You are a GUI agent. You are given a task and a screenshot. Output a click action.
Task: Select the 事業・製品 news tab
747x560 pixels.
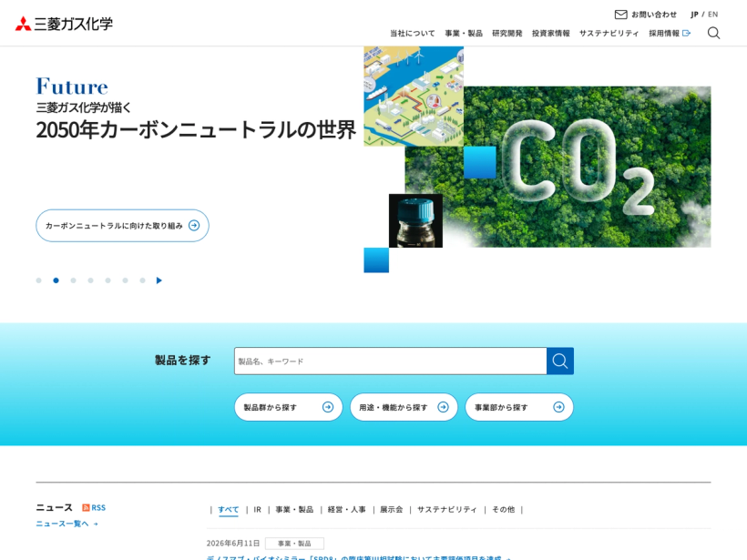294,510
